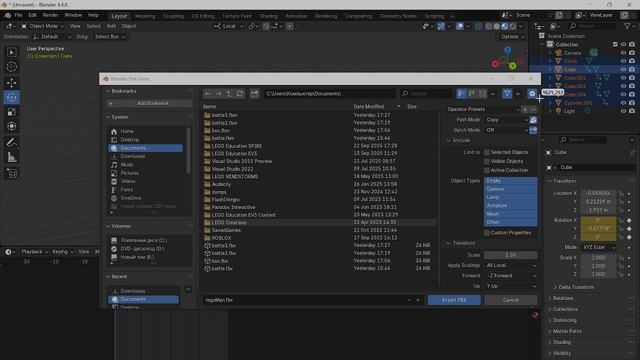Open the Apply Scalings dropdown

point(510,265)
